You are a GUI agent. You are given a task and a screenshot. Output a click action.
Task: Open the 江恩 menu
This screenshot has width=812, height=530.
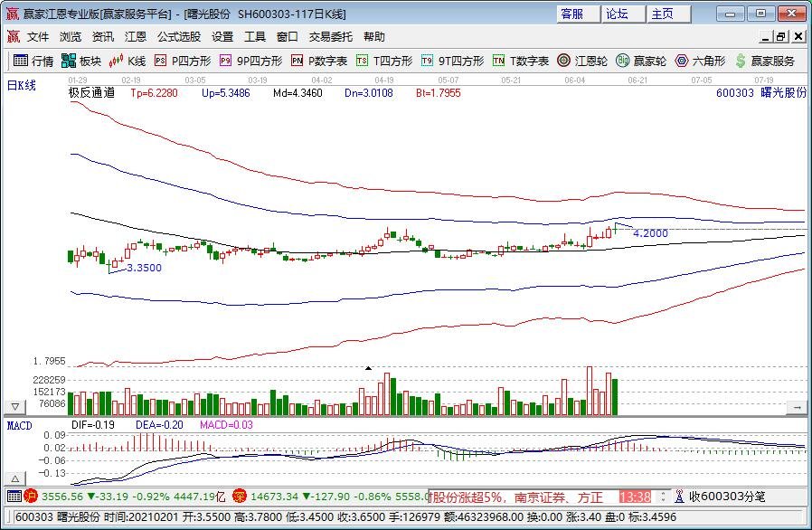[135, 37]
